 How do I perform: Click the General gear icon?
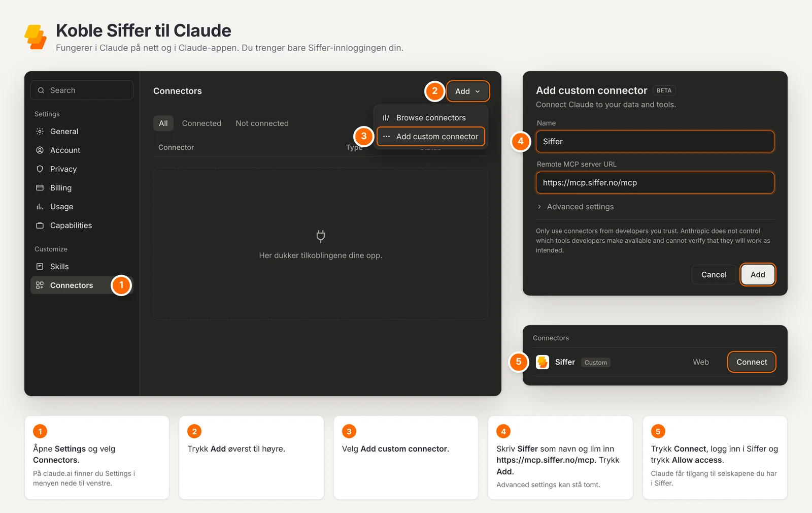[x=40, y=132]
